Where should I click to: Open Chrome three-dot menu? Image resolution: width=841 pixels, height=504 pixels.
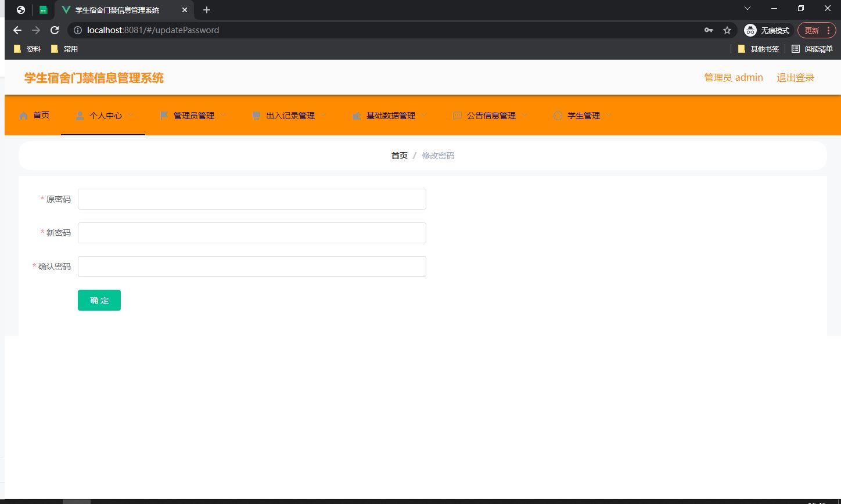(x=828, y=30)
